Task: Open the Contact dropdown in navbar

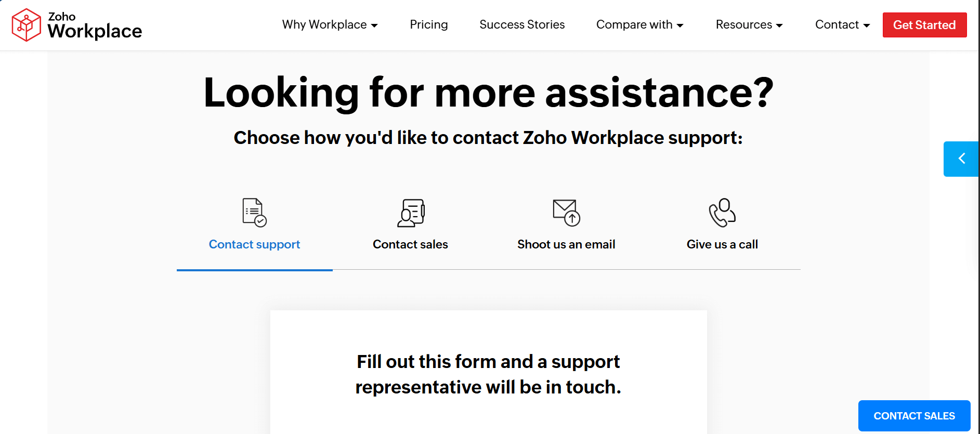Action: (842, 25)
